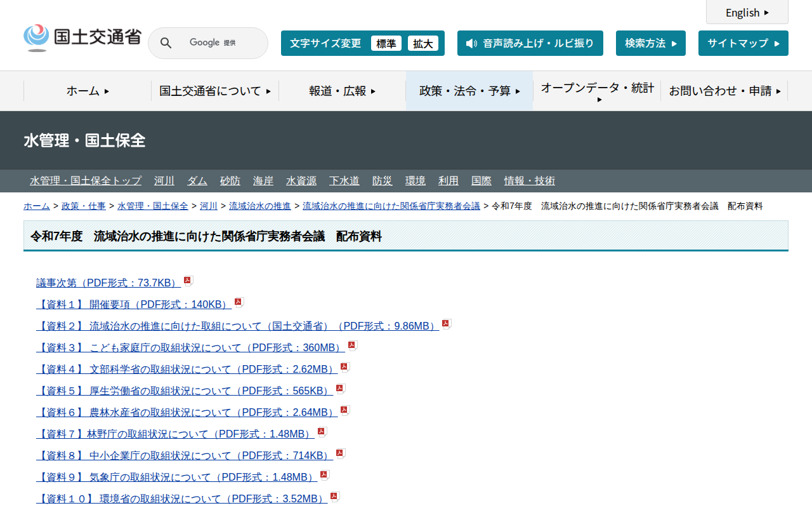Open 資料8 中小企業庁の取組状況 link

(185, 455)
